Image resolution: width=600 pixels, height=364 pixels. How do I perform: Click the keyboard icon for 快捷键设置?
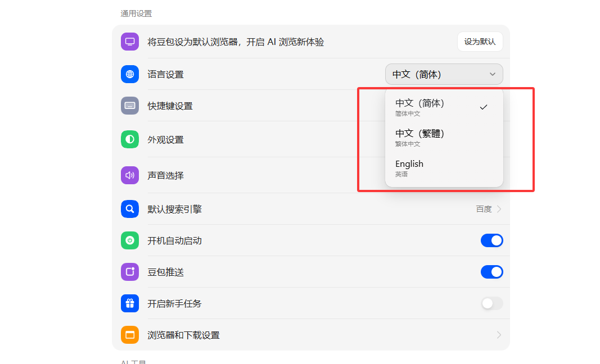[x=130, y=106]
